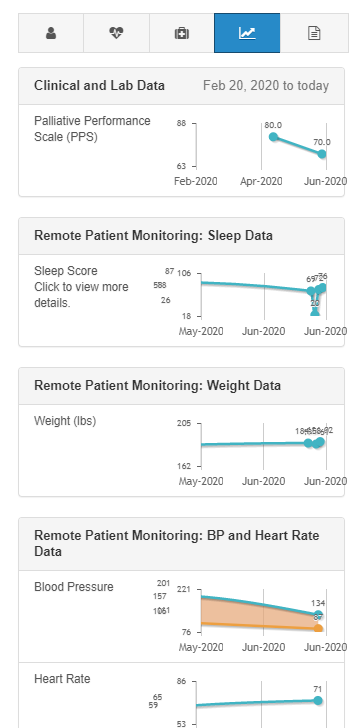Click the PPS 70.0 data point
Viewport: 362px width, 728px height.
[322, 154]
